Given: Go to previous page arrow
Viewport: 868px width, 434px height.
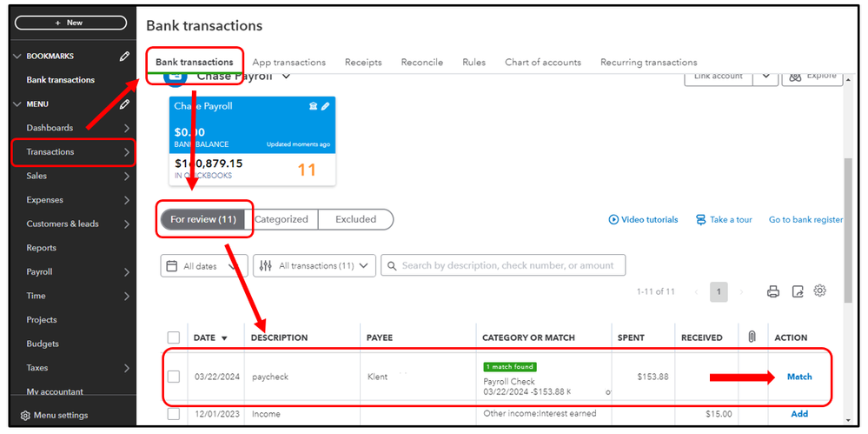Looking at the screenshot, I should coord(696,291).
